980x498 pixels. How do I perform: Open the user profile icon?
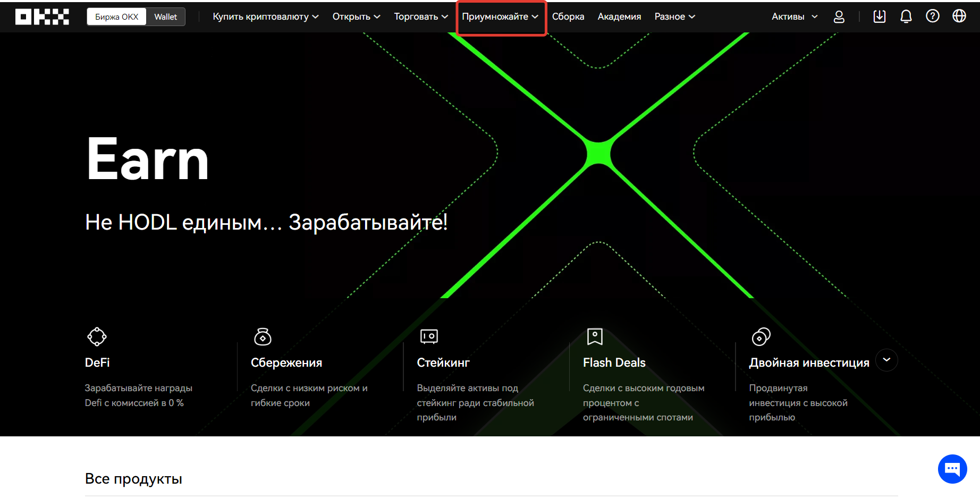click(x=839, y=16)
